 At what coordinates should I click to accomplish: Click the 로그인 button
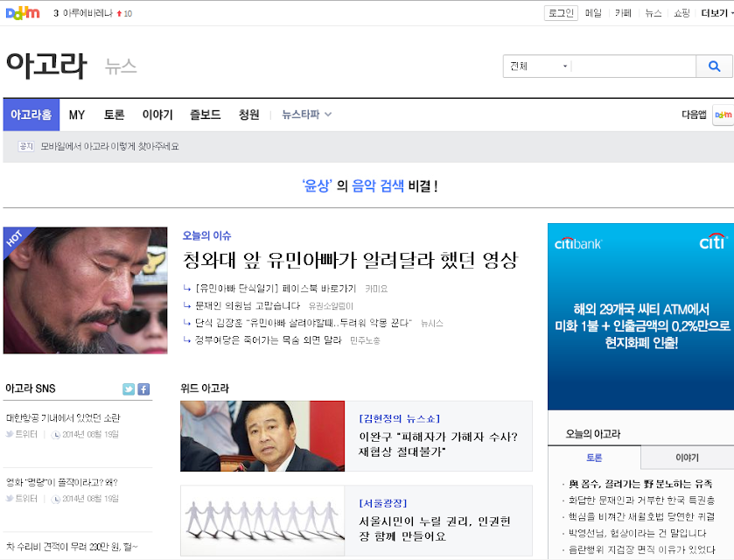tap(561, 13)
